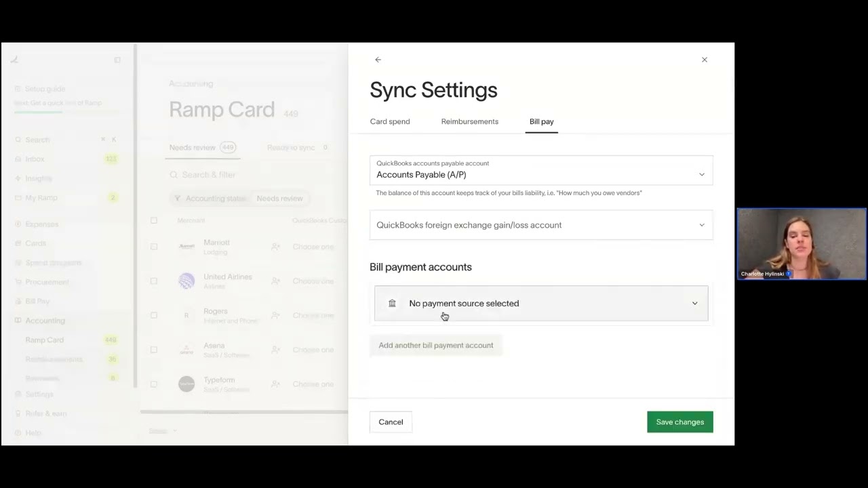Click the filter funnel icon beside Accounting status
This screenshot has width=868, height=488.
(177, 199)
